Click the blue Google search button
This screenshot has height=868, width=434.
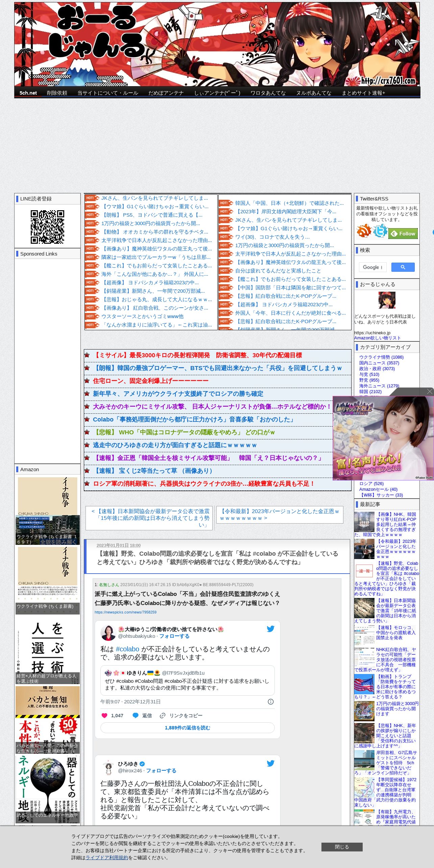tap(403, 267)
